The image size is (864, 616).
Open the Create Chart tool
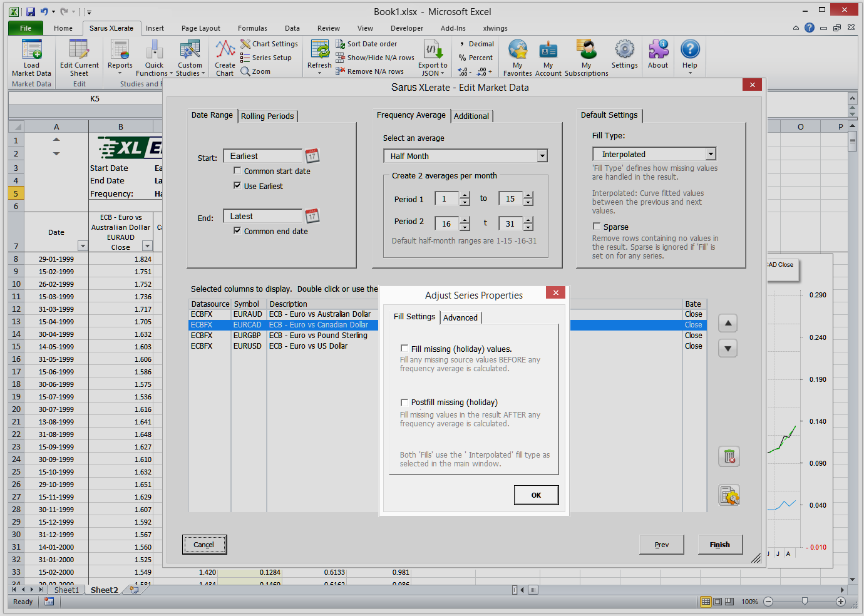(225, 50)
